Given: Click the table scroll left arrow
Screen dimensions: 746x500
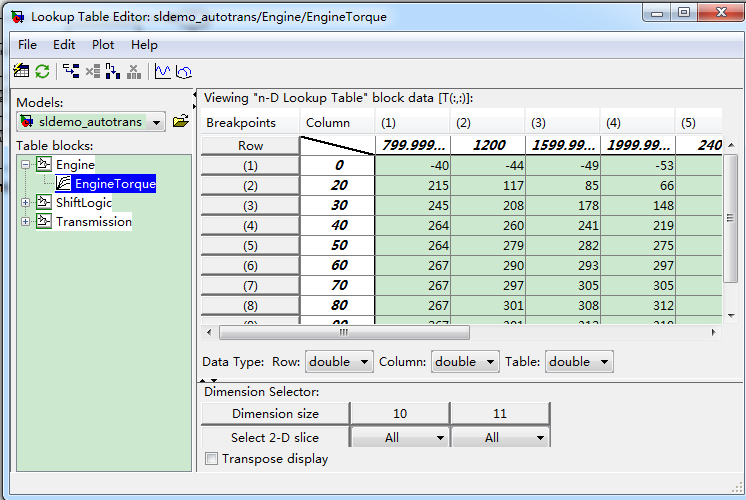Looking at the screenshot, I should coord(209,332).
